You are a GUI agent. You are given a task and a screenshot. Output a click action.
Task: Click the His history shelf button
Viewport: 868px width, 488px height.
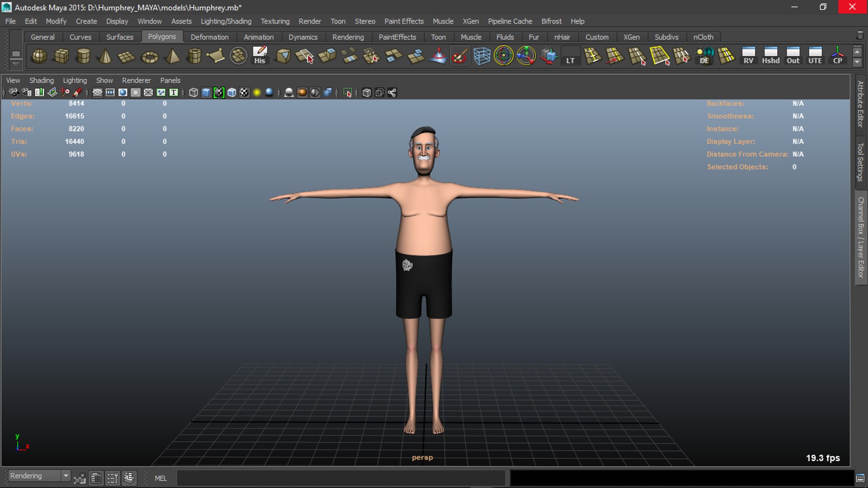260,56
